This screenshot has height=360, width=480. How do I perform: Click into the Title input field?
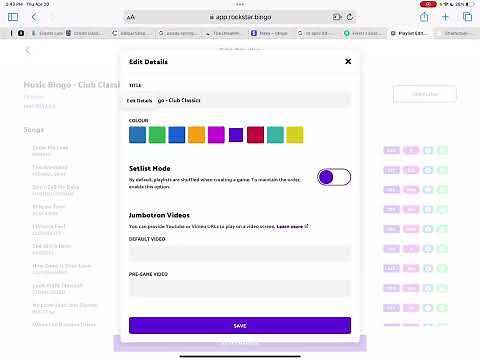click(x=240, y=100)
